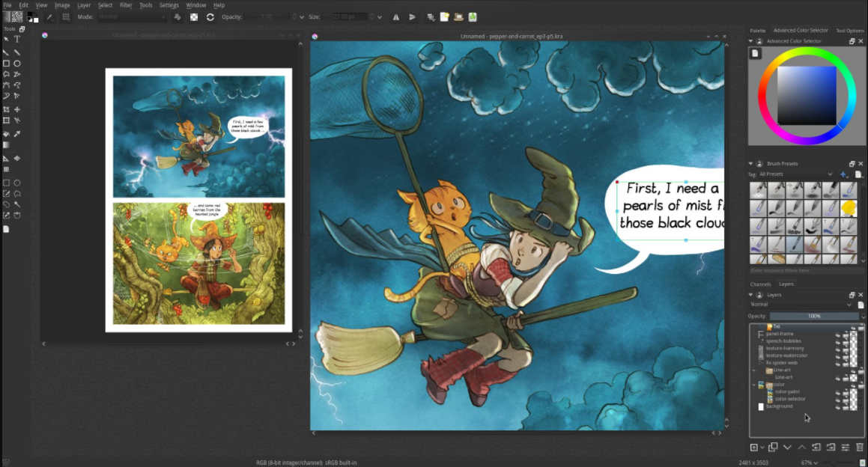Image resolution: width=868 pixels, height=467 pixels.
Task: Toggle visibility of the background layer
Action: (x=837, y=406)
